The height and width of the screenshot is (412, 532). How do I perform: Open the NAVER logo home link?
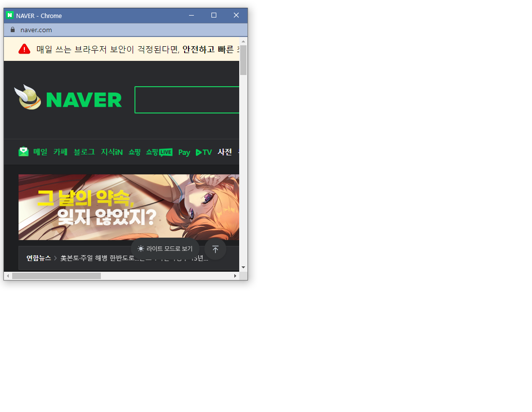pos(84,100)
